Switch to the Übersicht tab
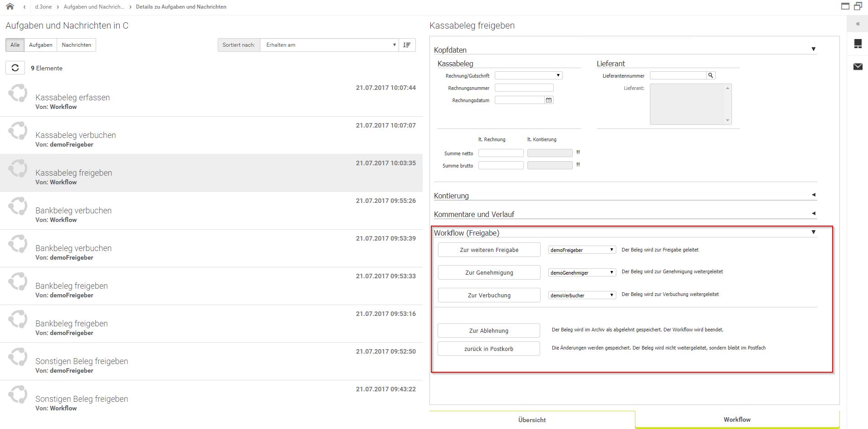This screenshot has height=429, width=868. pos(532,420)
